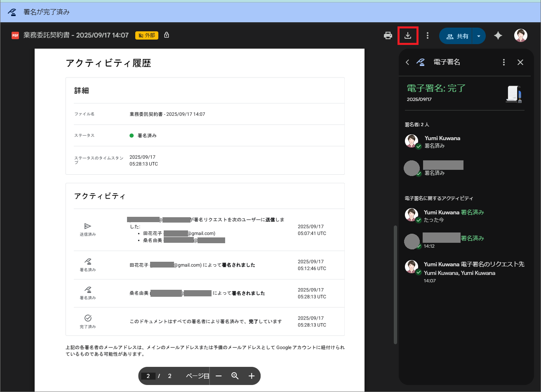Open the more options menu in the toolbar
This screenshot has height=392, width=541.
coord(428,35)
